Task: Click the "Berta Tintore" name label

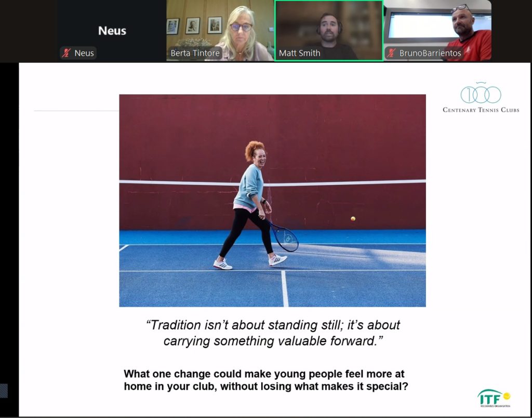Action: 195,53
